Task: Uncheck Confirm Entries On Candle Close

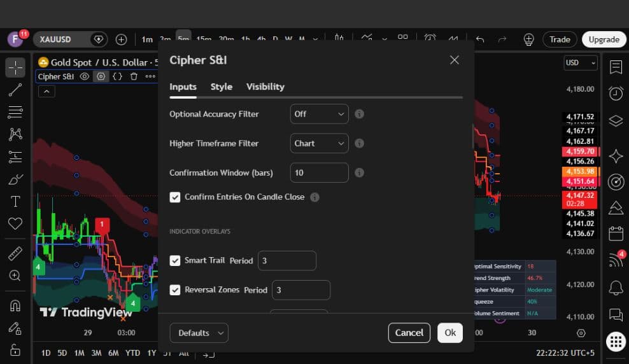Action: click(x=175, y=197)
